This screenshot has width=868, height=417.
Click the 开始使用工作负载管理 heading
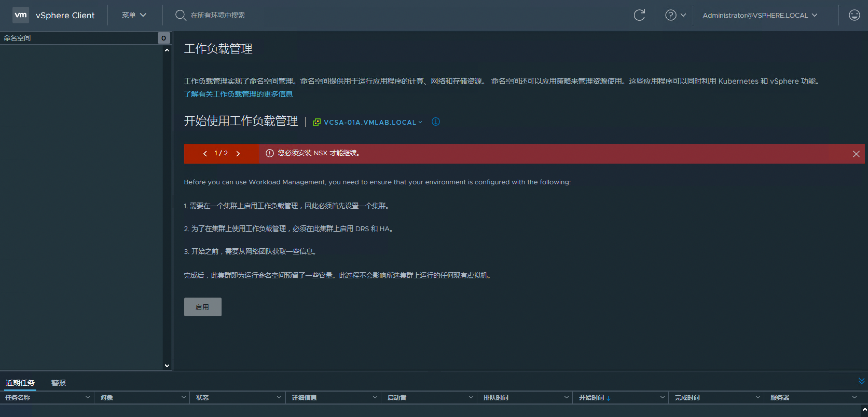241,121
